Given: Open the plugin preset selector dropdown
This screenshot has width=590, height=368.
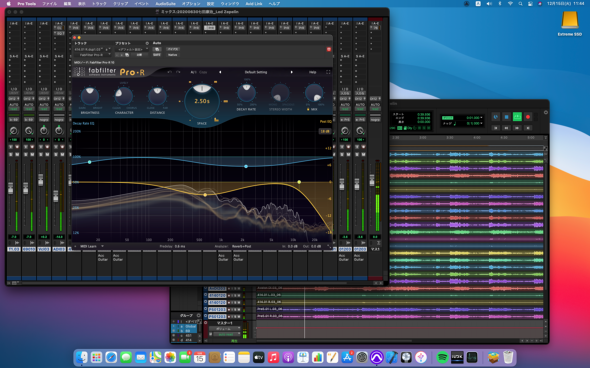Looking at the screenshot, I should tap(131, 49).
